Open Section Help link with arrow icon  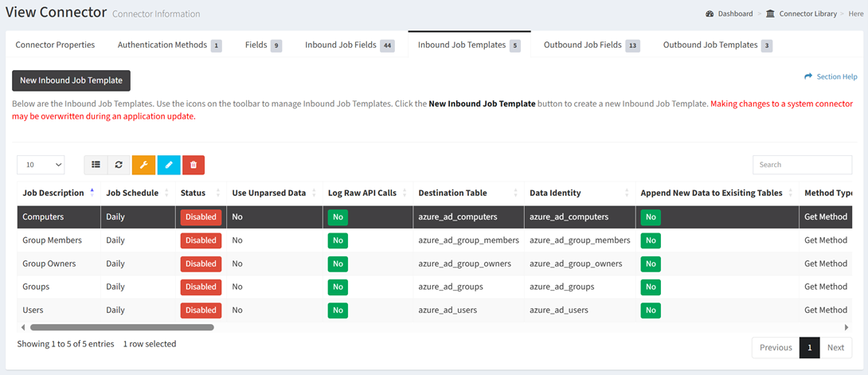tap(831, 76)
